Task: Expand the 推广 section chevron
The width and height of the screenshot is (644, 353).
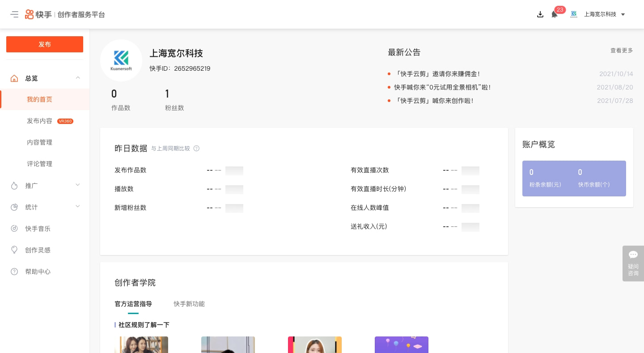Action: [78, 185]
